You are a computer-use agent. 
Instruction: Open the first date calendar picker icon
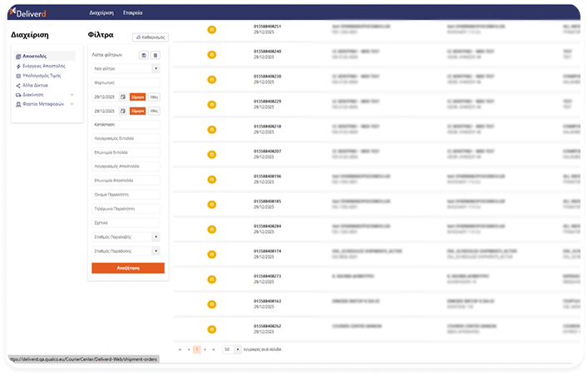pos(123,96)
